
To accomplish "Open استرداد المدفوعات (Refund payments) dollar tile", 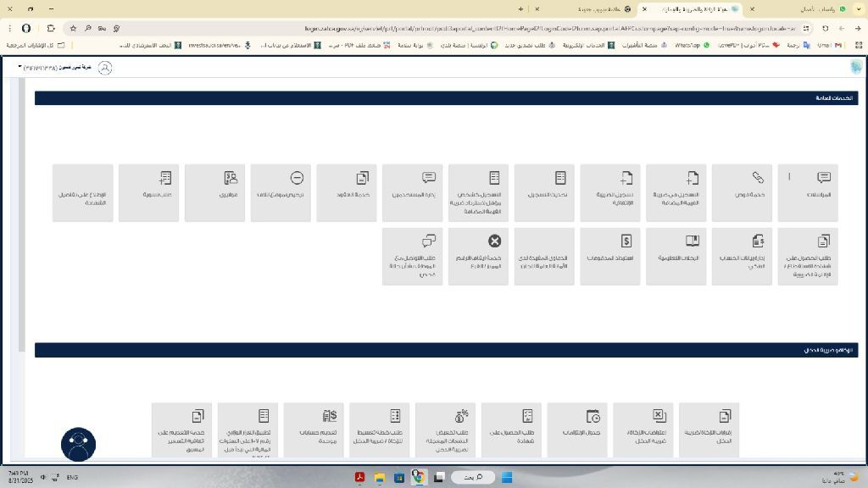I will [609, 256].
